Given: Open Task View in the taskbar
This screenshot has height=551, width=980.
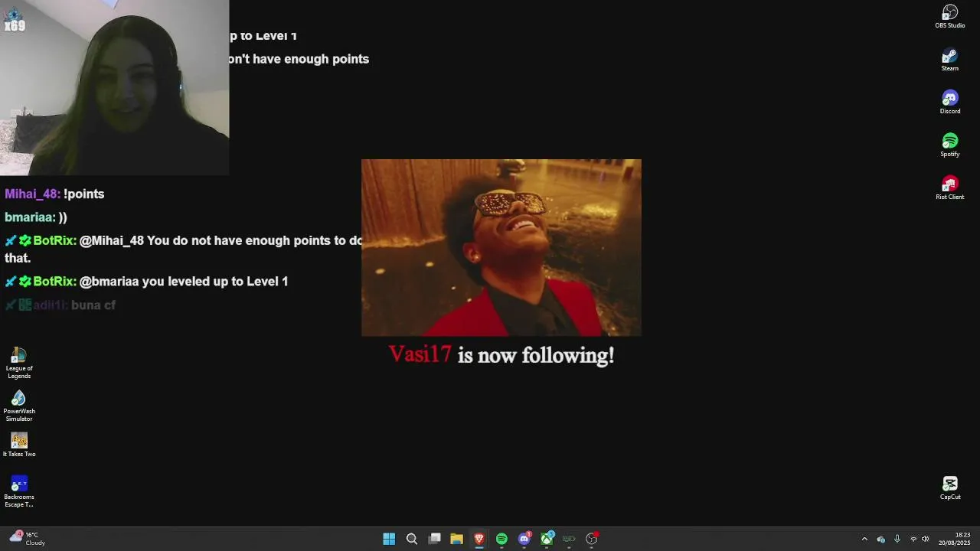Looking at the screenshot, I should tap(434, 539).
